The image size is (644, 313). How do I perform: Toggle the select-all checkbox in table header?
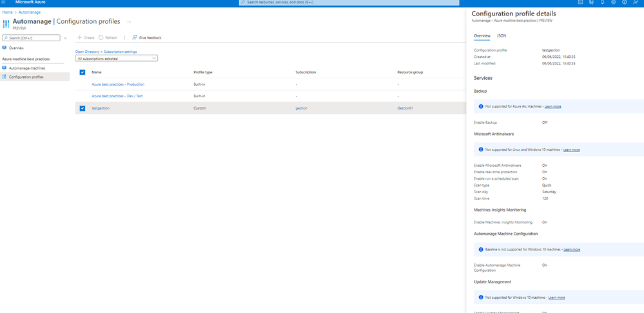[x=83, y=72]
